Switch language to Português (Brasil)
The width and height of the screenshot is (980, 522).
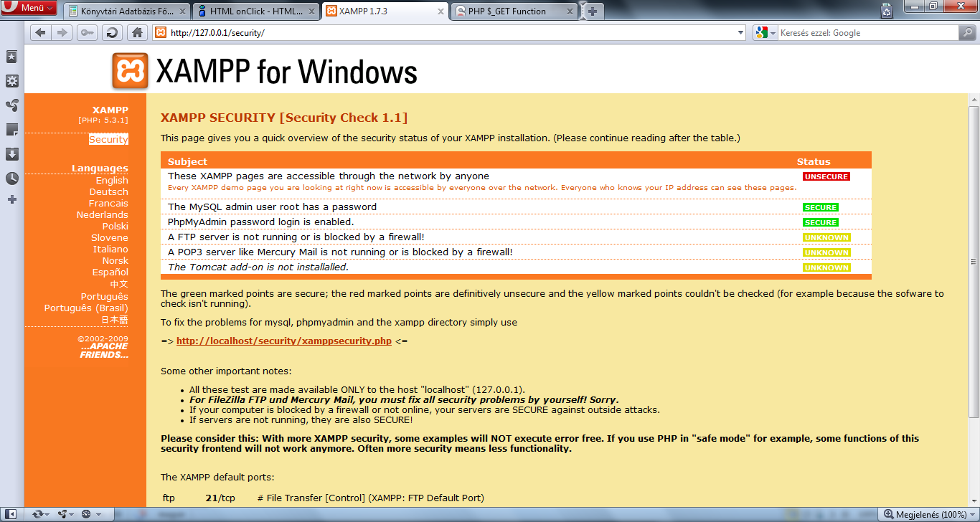[x=86, y=308]
